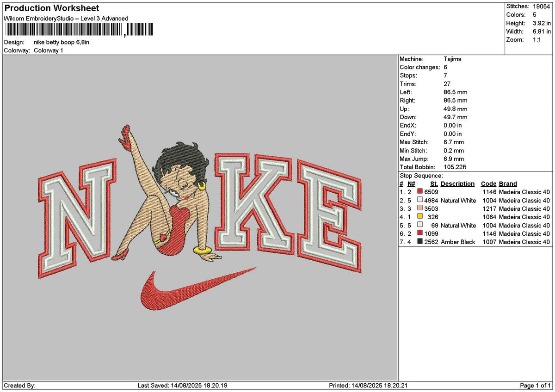Click 'Wilcom EmbroideryStudio – Level 3 Advanced' text

pos(66,18)
